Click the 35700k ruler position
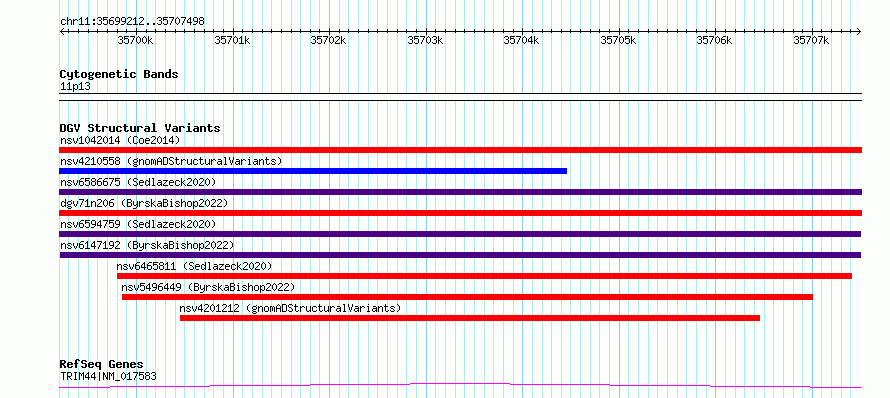 (135, 41)
